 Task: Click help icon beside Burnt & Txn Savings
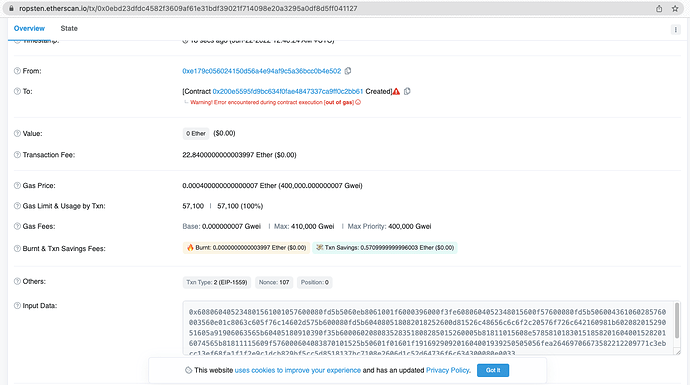tap(17, 249)
